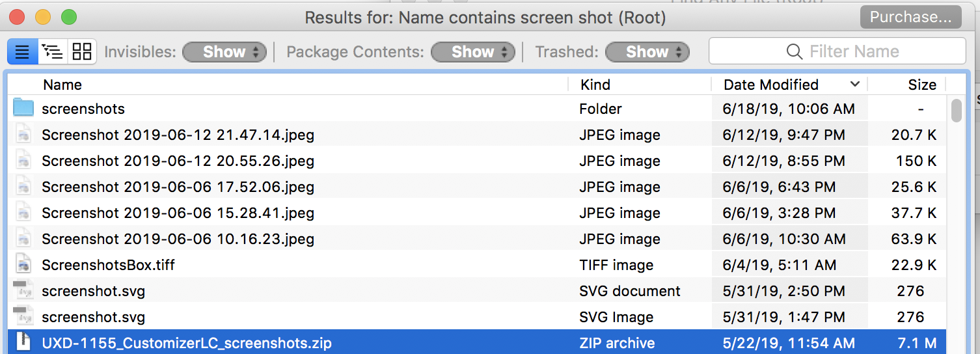Viewport: 980px width, 354px height.
Task: Open the Invisibles Show dropdown
Action: pyautogui.click(x=225, y=52)
